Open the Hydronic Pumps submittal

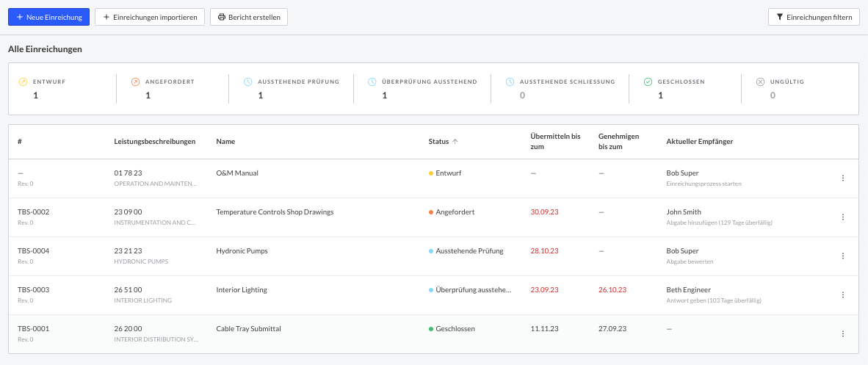click(242, 251)
